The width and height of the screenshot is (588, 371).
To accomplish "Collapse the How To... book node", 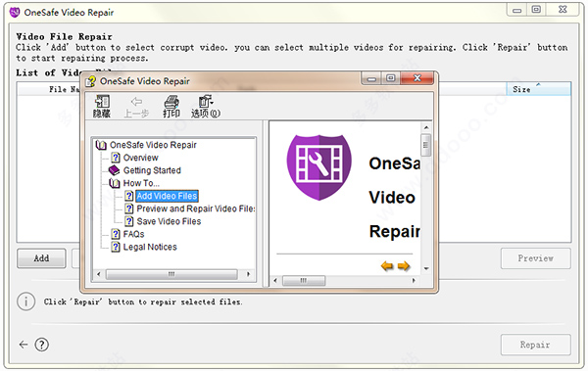I will click(x=141, y=183).
